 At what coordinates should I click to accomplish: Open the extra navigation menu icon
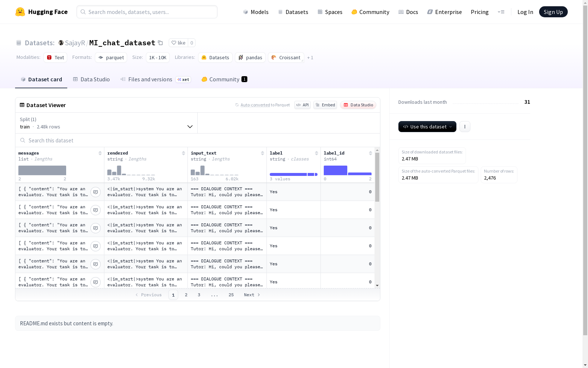coord(501,12)
